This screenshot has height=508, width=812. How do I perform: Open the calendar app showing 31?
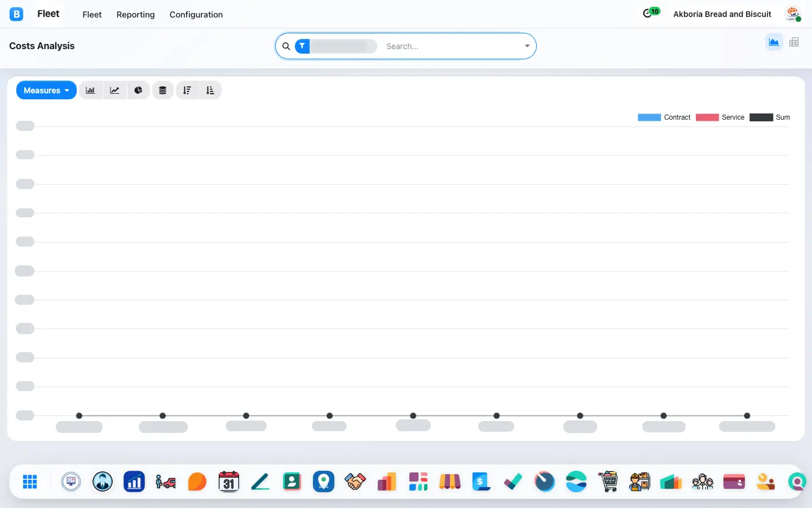point(229,481)
